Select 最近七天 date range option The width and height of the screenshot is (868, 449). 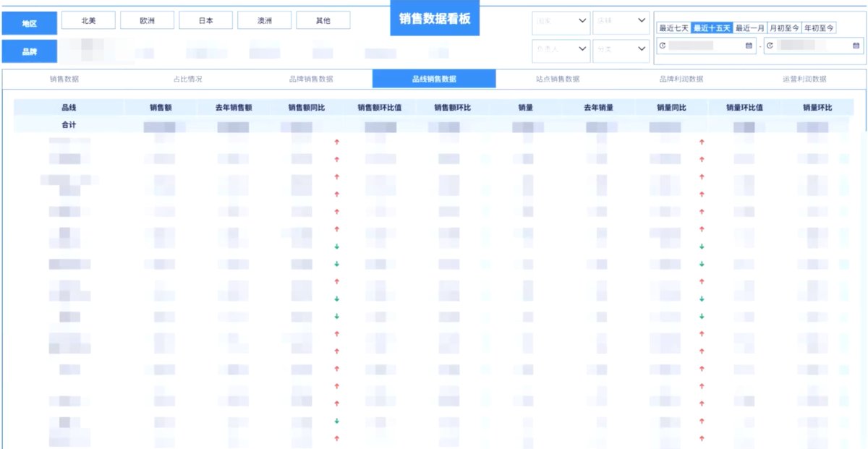tap(673, 28)
